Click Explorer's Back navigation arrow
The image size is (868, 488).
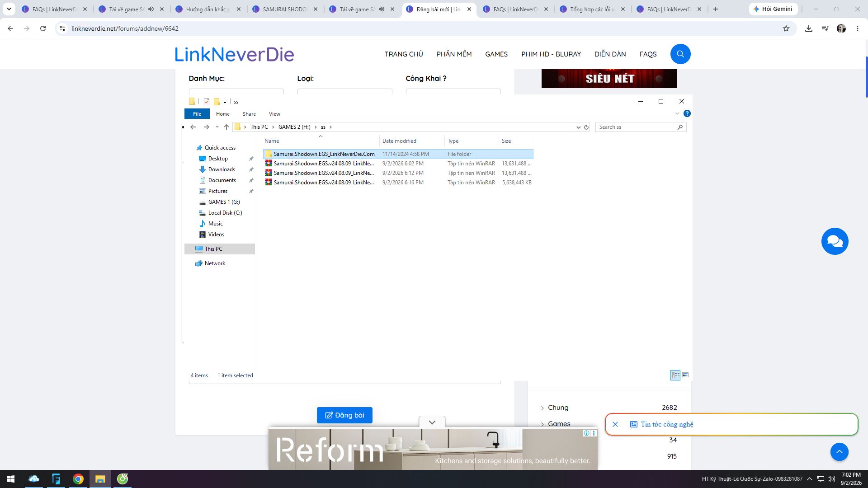[x=193, y=127]
